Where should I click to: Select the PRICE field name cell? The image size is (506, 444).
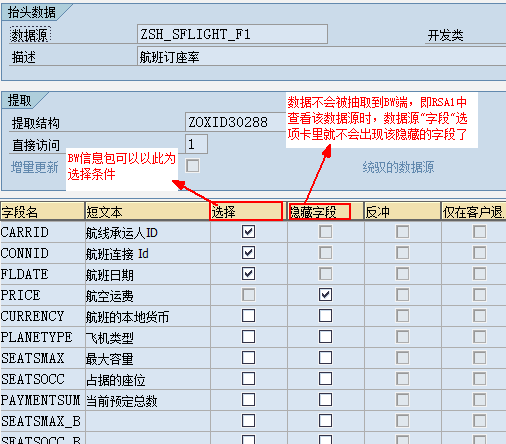(42, 295)
